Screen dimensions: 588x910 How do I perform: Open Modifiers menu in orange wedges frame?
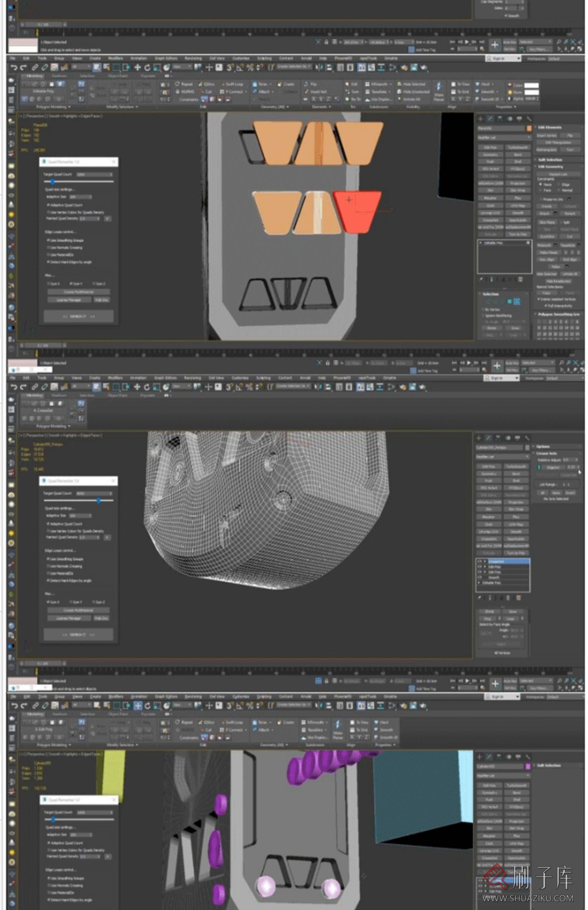115,58
